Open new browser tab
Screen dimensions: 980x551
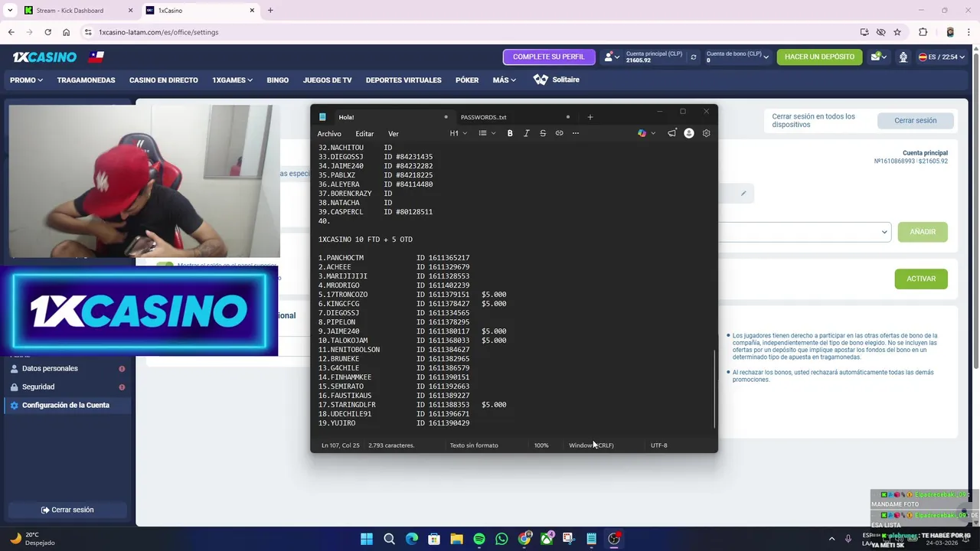coord(270,10)
